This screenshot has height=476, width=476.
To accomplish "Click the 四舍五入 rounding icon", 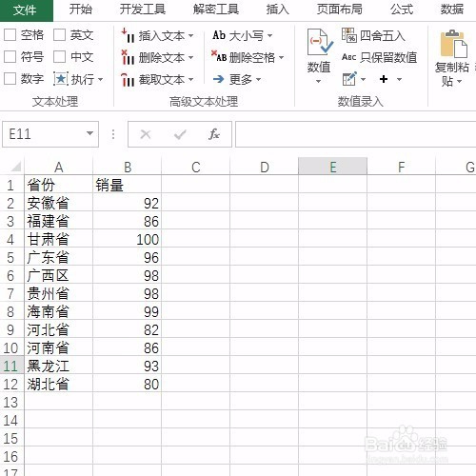I will click(349, 35).
